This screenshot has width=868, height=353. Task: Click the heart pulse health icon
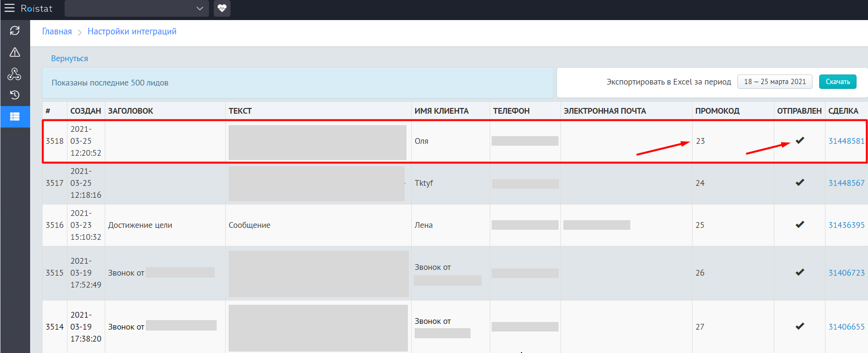[x=222, y=8]
